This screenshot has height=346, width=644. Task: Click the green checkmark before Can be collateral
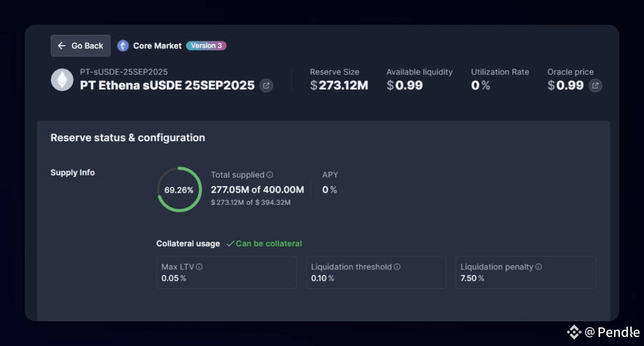pos(230,244)
